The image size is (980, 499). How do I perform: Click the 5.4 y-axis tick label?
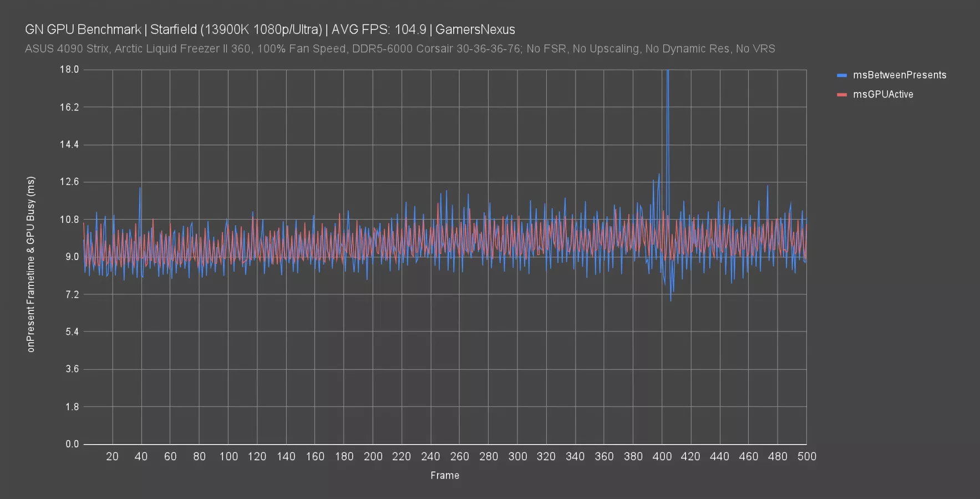72,332
